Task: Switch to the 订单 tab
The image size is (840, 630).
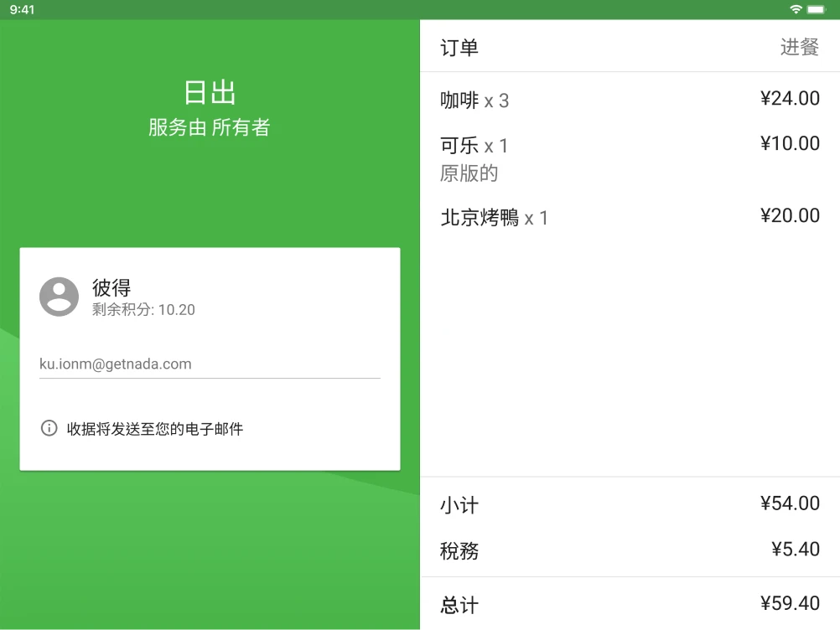Action: [456, 48]
